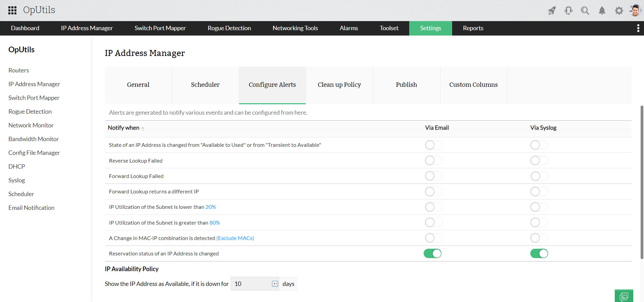
Task: Click the magnifier search icon
Action: coord(585,11)
